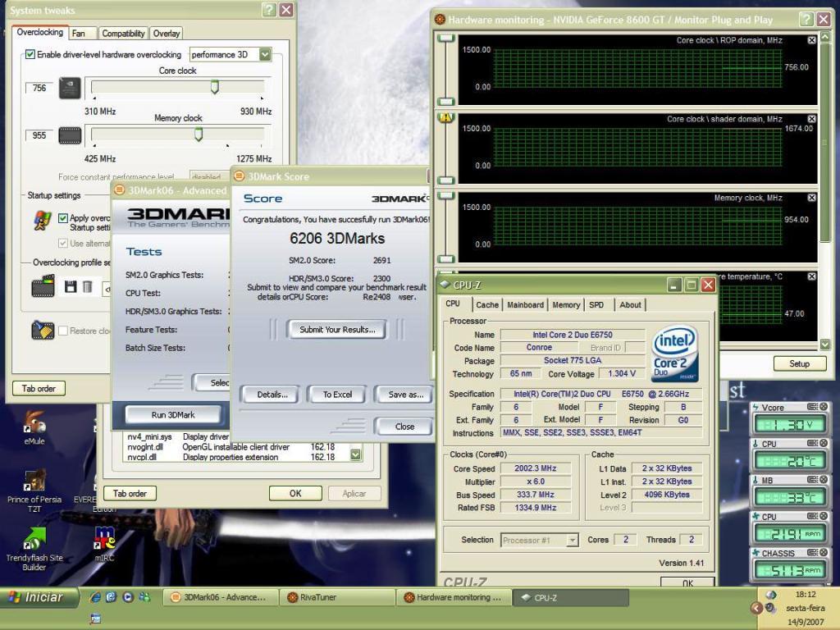Screen dimensions: 840x630
Task: Open Memory tab in CPU-Z
Action: click(x=566, y=305)
